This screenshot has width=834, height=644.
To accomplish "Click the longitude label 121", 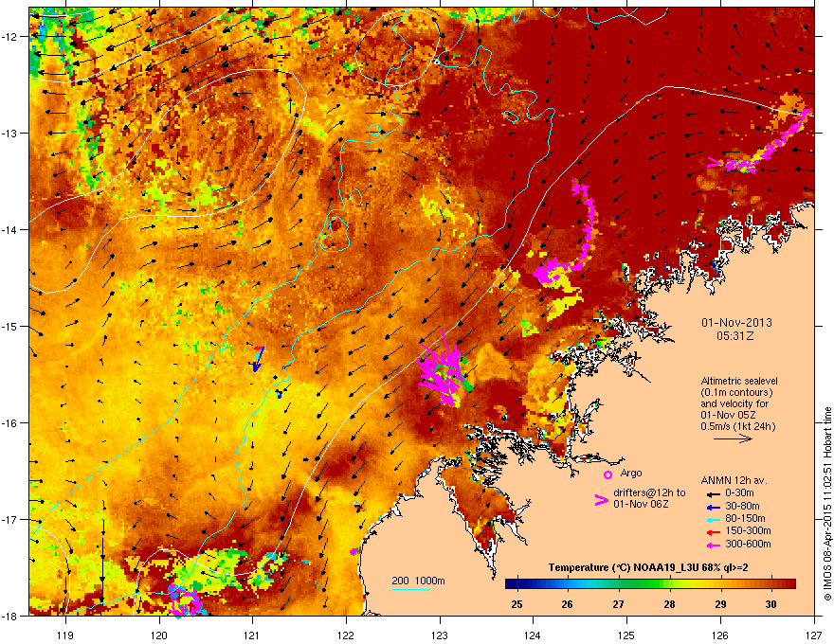I will (x=252, y=635).
